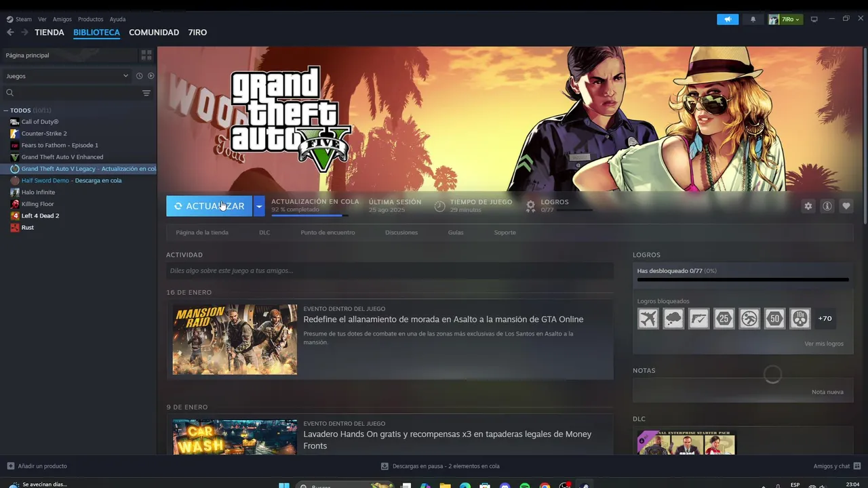Image resolution: width=868 pixels, height=488 pixels.
Task: Open downloads status Descargas en pausa
Action: [440, 466]
